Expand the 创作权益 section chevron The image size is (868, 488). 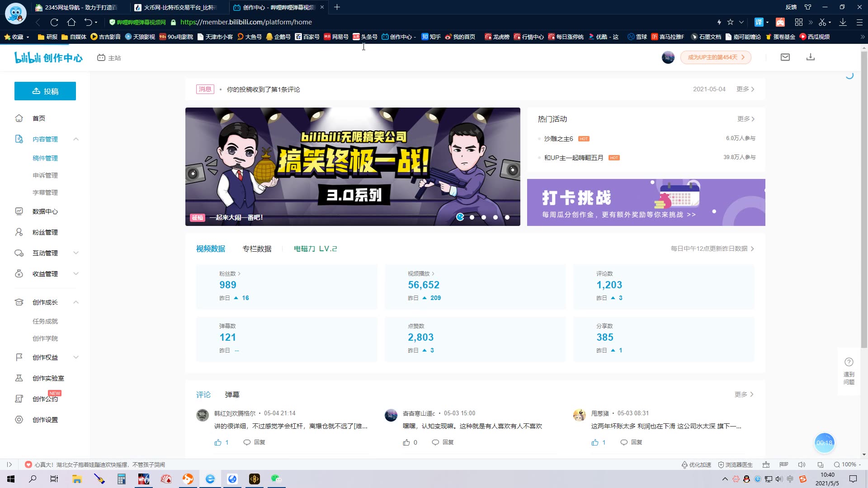pyautogui.click(x=76, y=357)
